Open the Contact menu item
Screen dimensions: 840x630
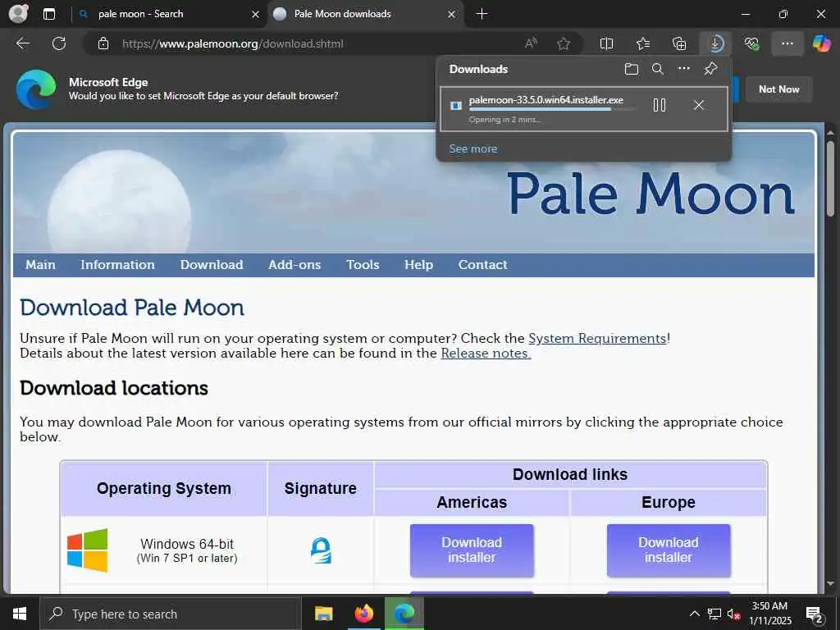click(x=482, y=265)
